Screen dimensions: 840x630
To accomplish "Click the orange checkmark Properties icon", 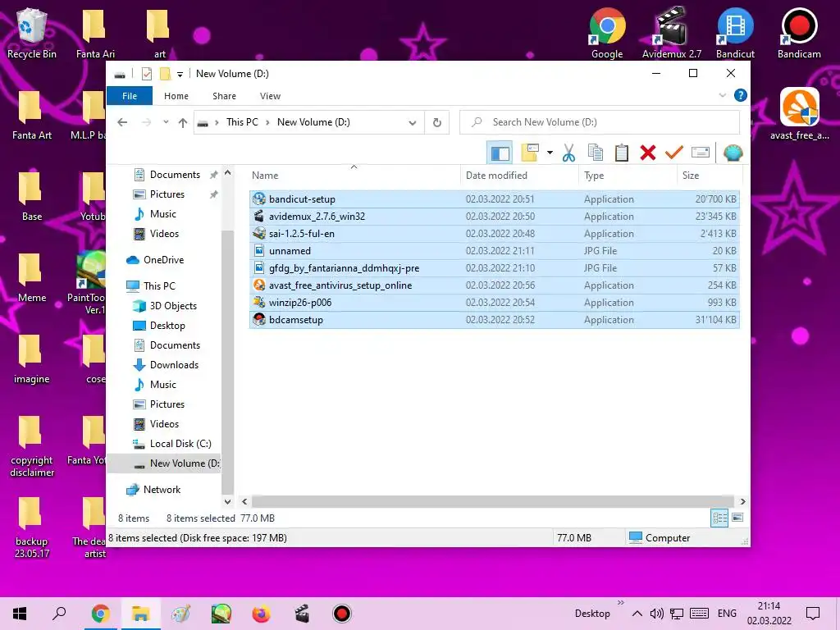I will pos(673,153).
